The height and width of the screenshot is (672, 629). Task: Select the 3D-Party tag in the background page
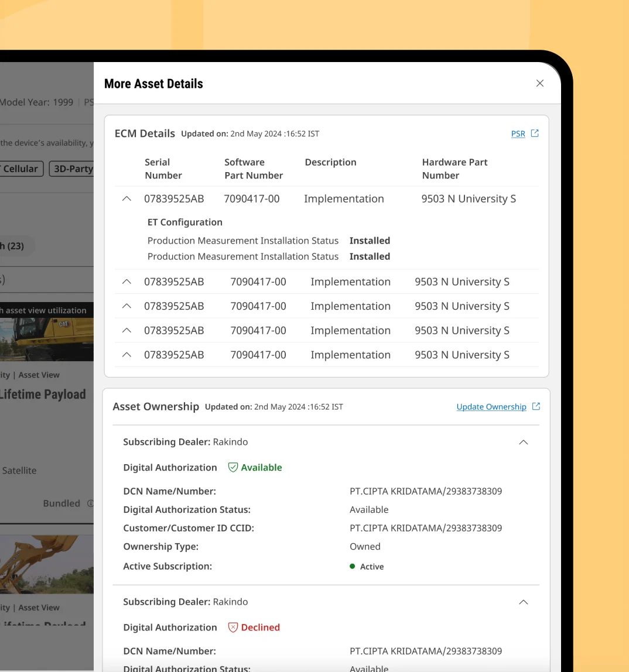72,169
